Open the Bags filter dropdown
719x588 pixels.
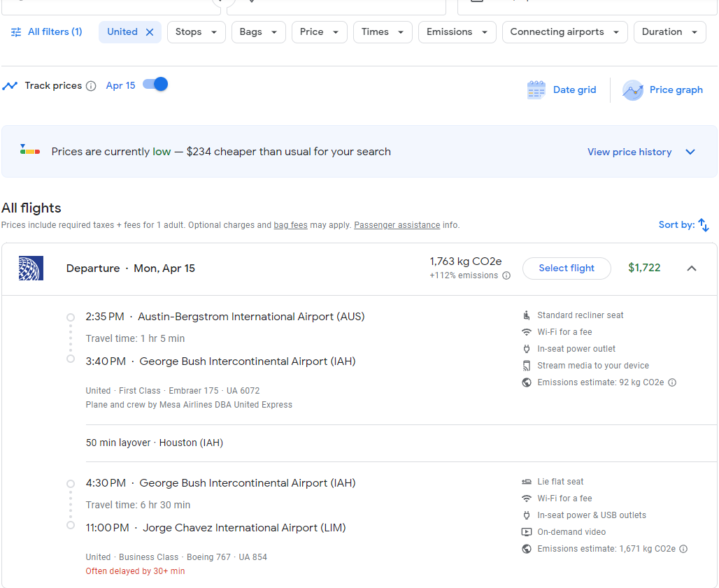tap(258, 32)
